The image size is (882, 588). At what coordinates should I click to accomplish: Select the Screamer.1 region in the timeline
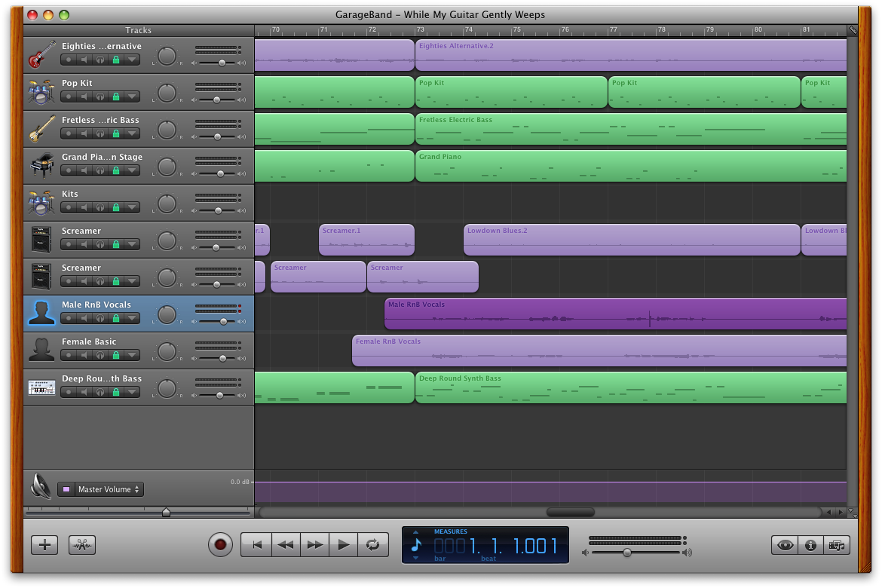coord(367,240)
